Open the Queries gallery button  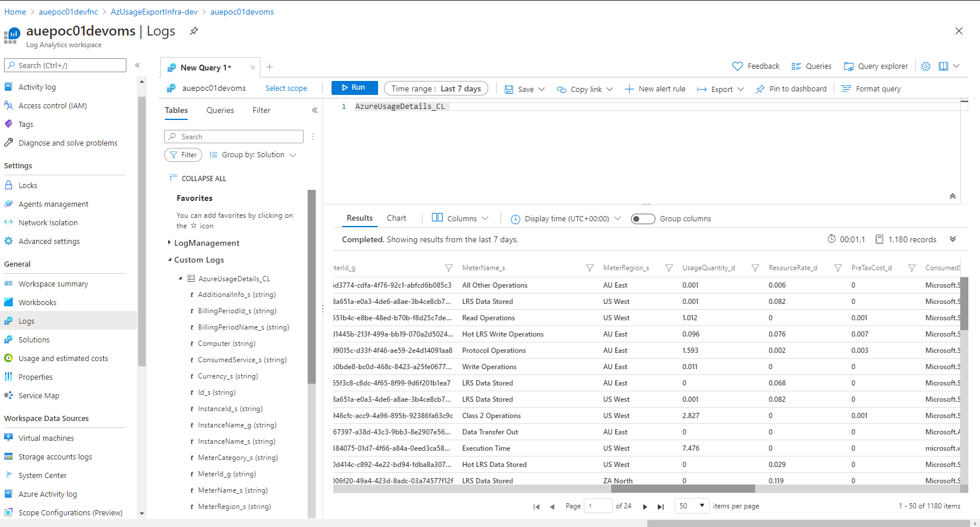(811, 66)
